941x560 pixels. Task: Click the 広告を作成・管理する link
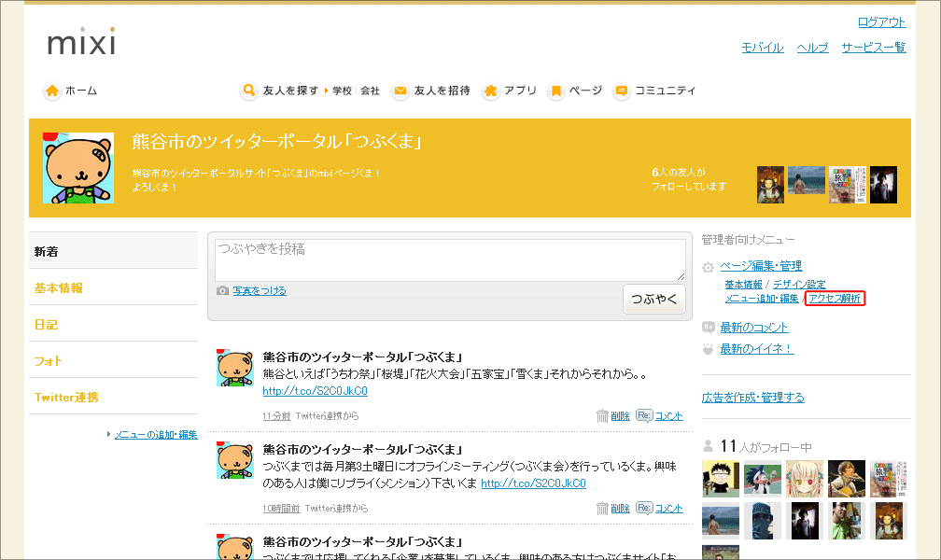coord(752,398)
